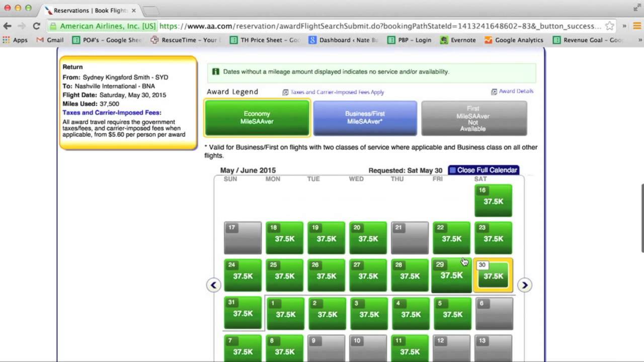The width and height of the screenshot is (644, 362).
Task: Open the Evernote bookmark
Action: tap(458, 40)
